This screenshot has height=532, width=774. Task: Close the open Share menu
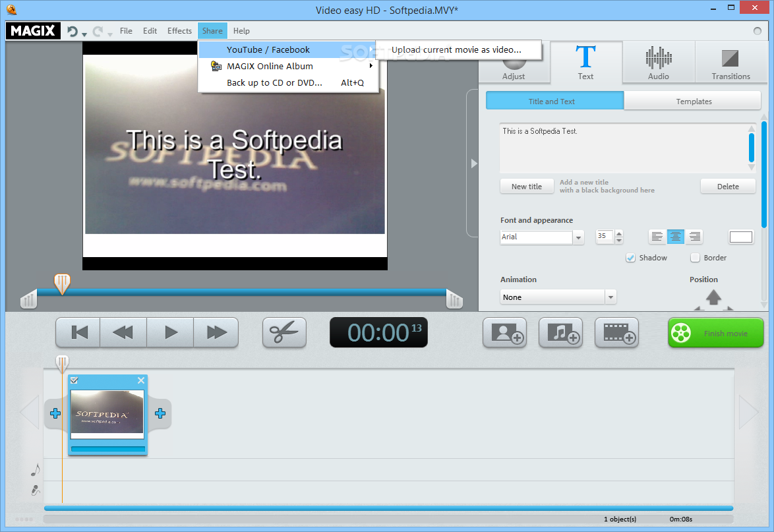212,30
